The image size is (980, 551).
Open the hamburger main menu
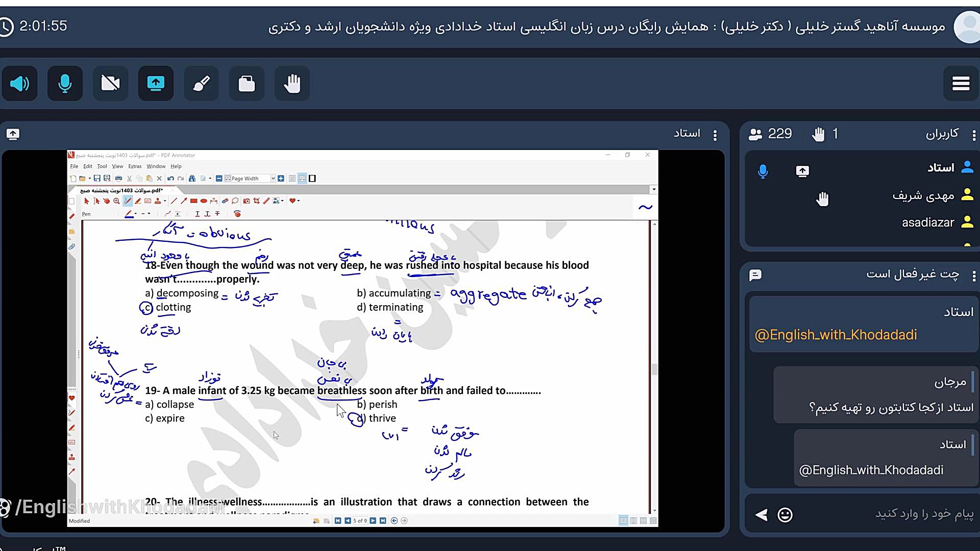click(x=961, y=83)
